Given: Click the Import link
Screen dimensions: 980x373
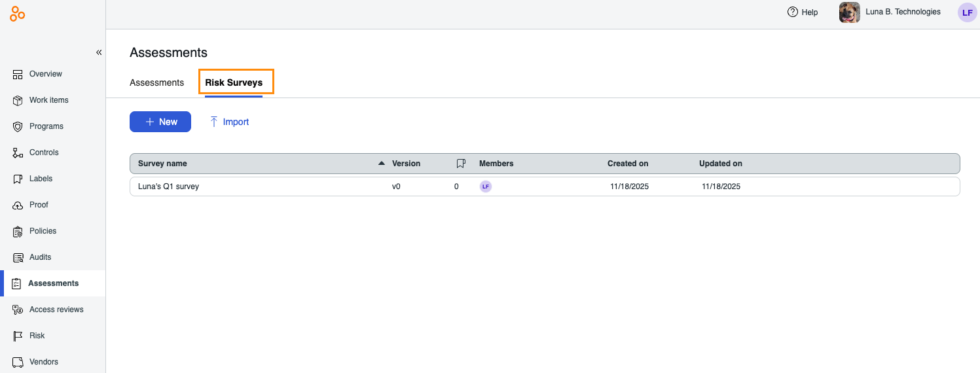Looking at the screenshot, I should click(x=229, y=122).
